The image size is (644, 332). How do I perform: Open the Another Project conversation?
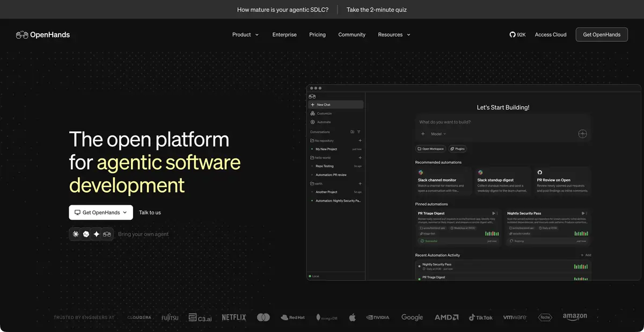click(336, 192)
